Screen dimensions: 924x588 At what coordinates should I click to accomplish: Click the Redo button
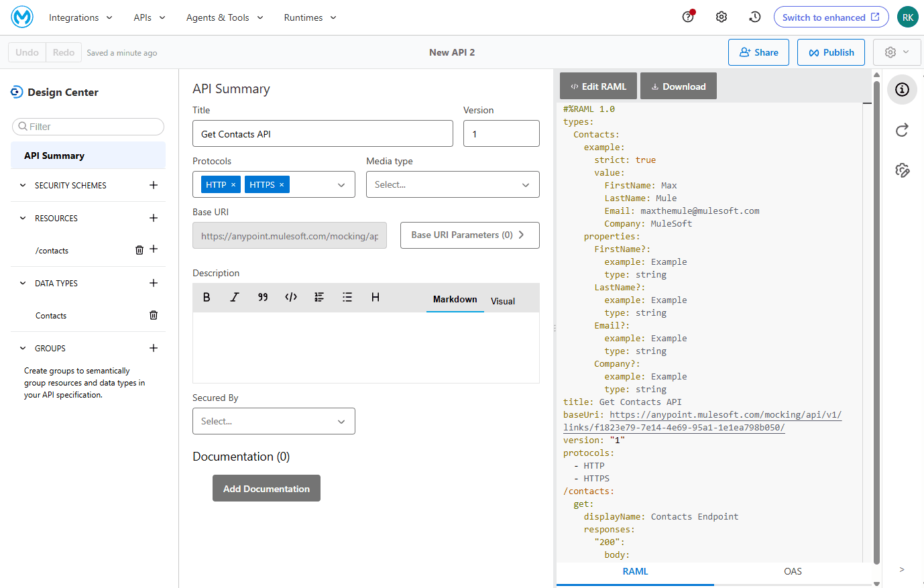64,52
